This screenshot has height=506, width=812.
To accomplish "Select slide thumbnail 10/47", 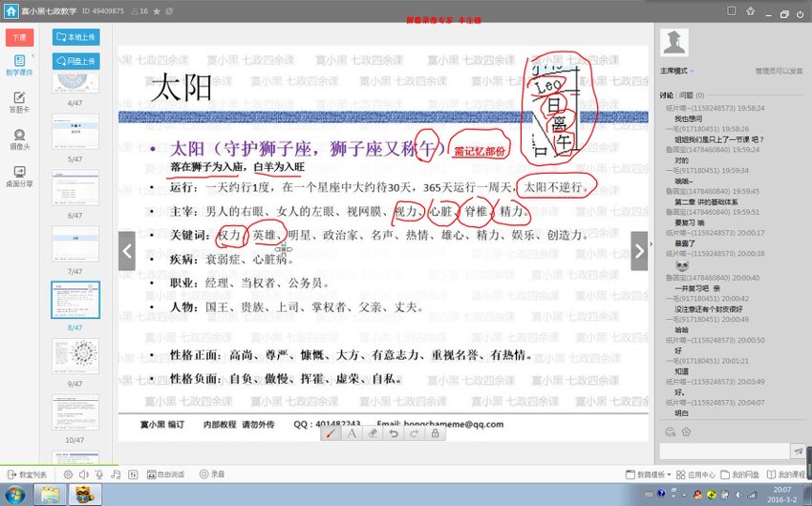I will (x=75, y=412).
